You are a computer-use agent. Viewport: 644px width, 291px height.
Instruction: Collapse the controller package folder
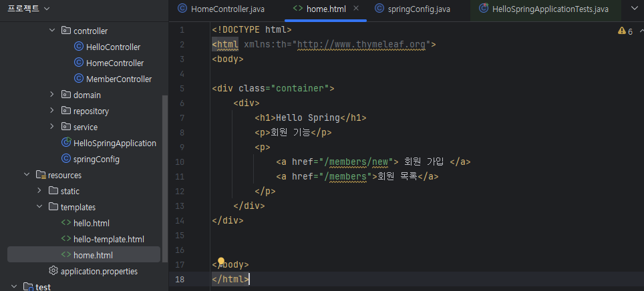click(x=51, y=31)
